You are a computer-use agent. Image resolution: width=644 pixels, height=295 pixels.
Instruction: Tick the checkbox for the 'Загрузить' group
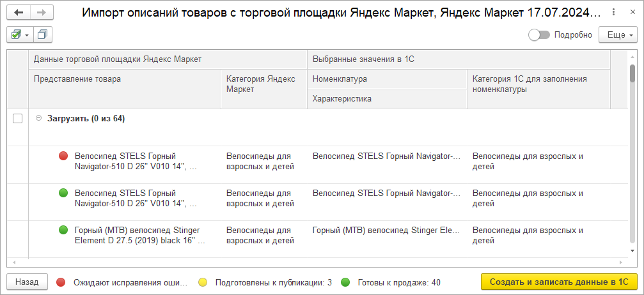18,118
